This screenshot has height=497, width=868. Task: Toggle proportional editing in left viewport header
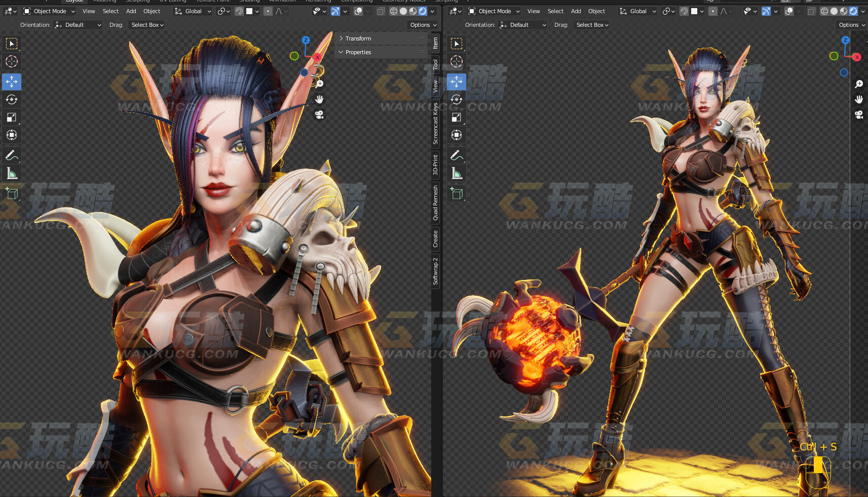[268, 11]
